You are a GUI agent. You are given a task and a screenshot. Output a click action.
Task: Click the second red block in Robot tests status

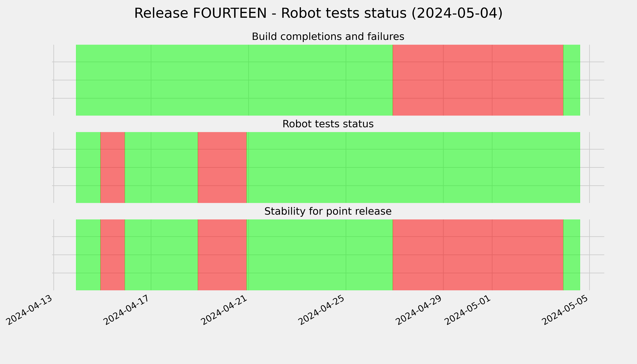coord(222,167)
